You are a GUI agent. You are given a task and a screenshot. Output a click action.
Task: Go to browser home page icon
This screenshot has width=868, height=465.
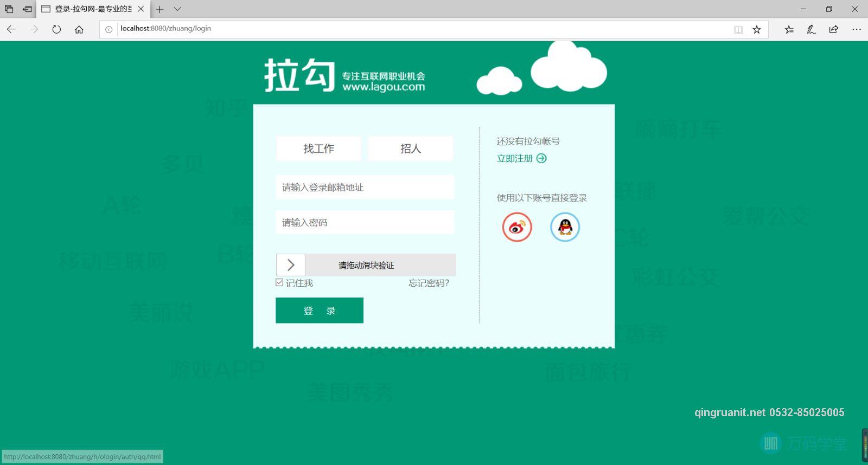[x=79, y=29]
